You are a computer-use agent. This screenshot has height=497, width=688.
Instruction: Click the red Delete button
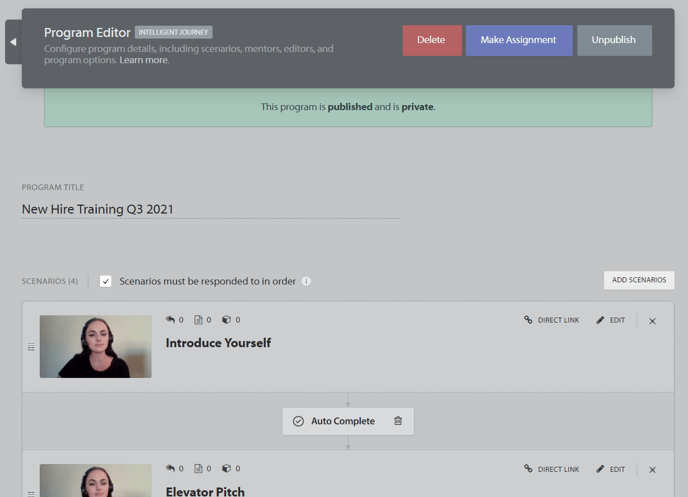click(431, 40)
